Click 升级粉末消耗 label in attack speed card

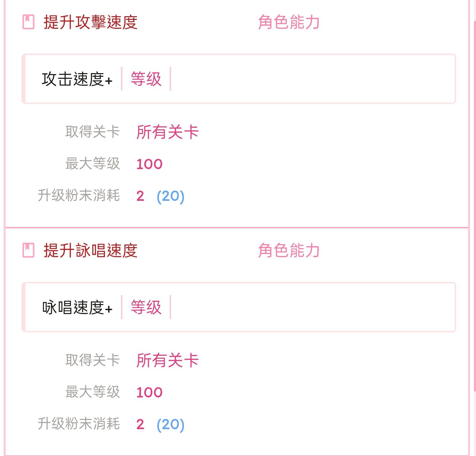pos(79,195)
